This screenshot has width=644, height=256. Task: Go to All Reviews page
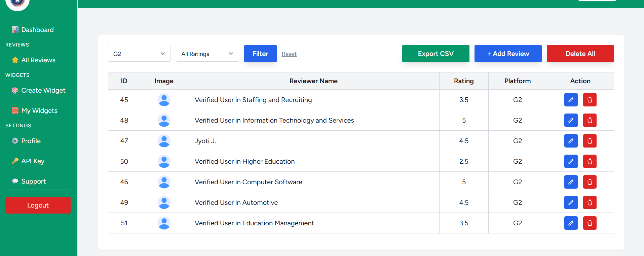pos(38,60)
